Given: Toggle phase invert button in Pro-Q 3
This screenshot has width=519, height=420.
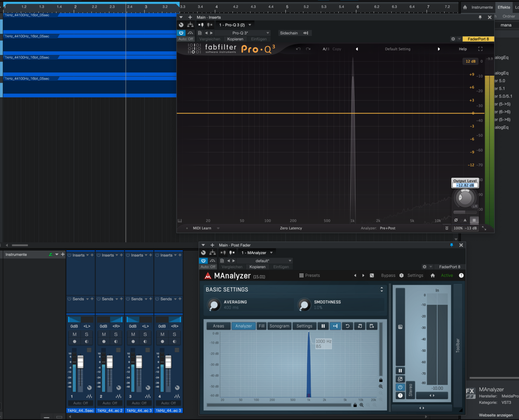Looking at the screenshot, I should (456, 220).
